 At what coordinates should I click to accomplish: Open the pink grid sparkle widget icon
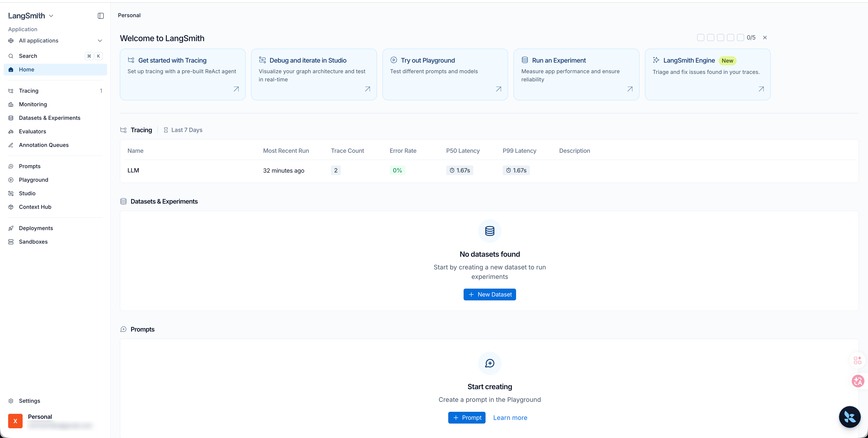pyautogui.click(x=858, y=360)
